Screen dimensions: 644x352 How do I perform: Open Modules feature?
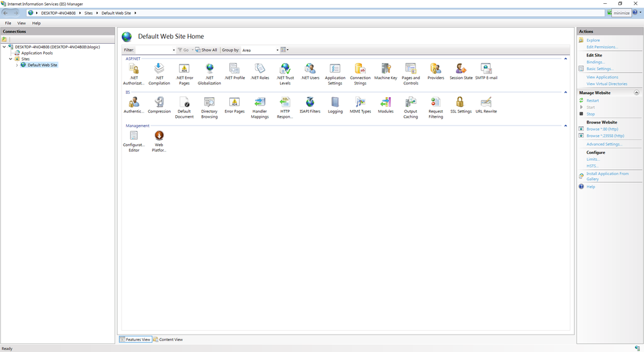point(386,105)
